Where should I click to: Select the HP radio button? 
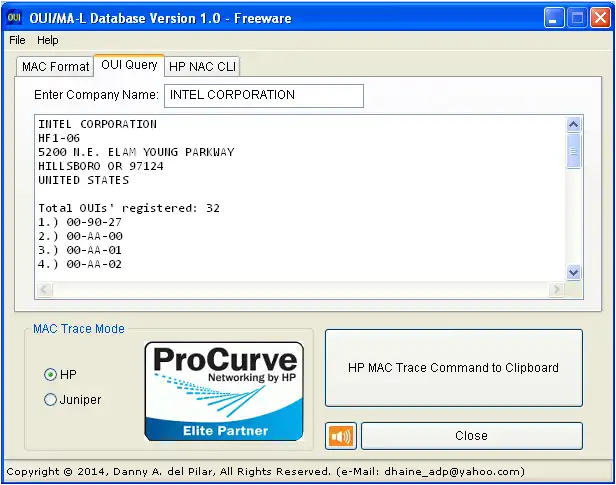(x=50, y=375)
